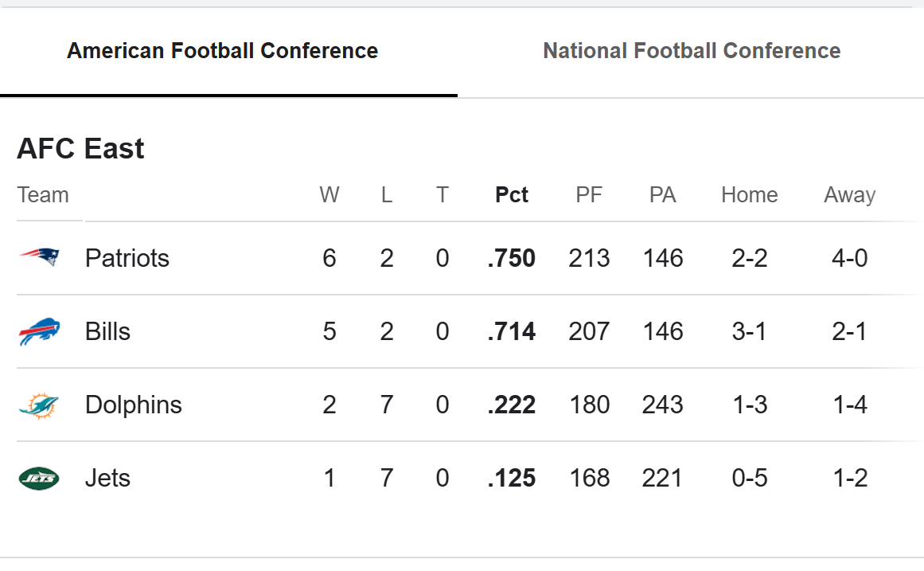Click the Bills team logo

click(x=39, y=331)
